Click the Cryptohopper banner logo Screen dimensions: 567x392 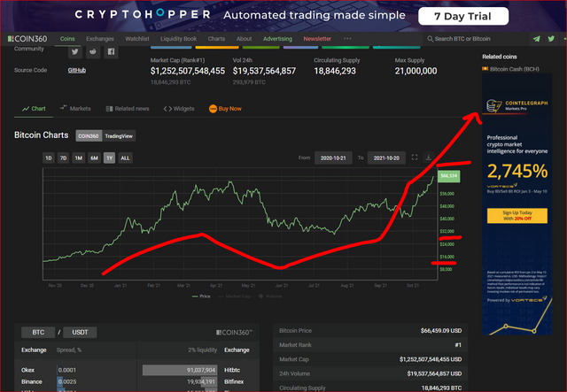[143, 14]
